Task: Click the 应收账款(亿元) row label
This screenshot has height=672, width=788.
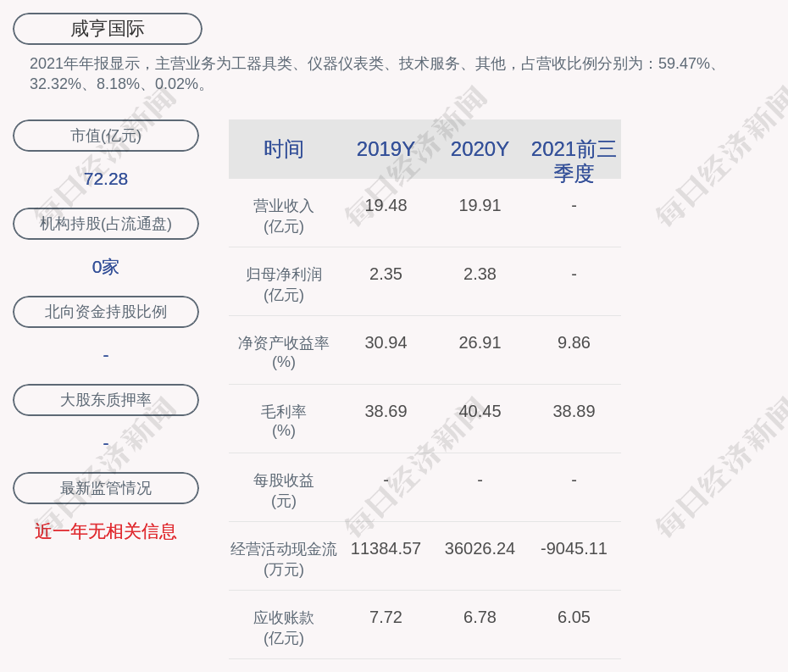Action: pos(284,628)
